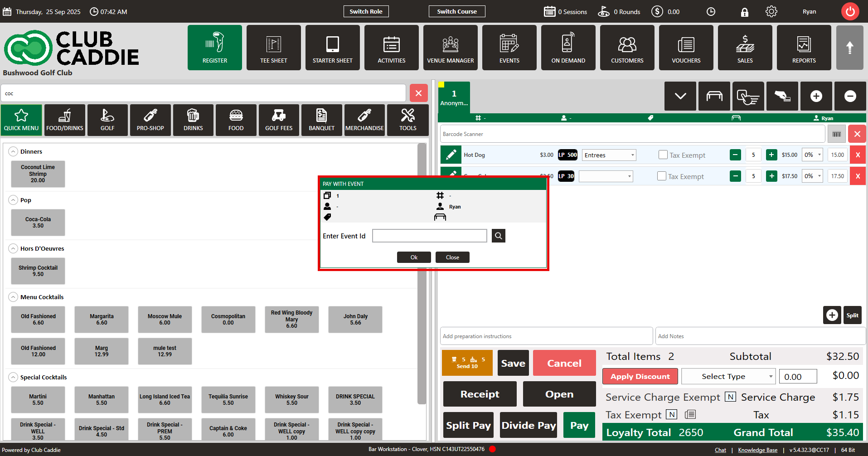Viewport: 868px width, 456px height.
Task: Toggle the Service Charge Exempt box
Action: [730, 397]
